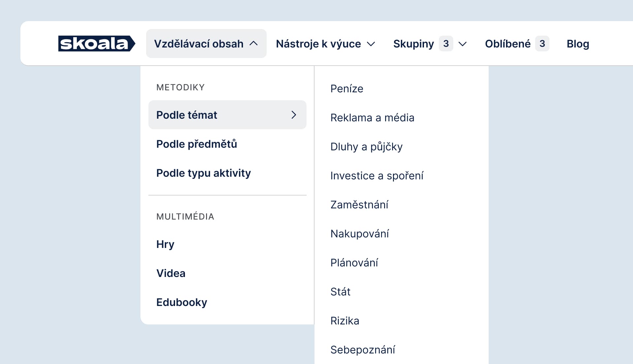Go to Edubooky
633x364 pixels.
182,302
